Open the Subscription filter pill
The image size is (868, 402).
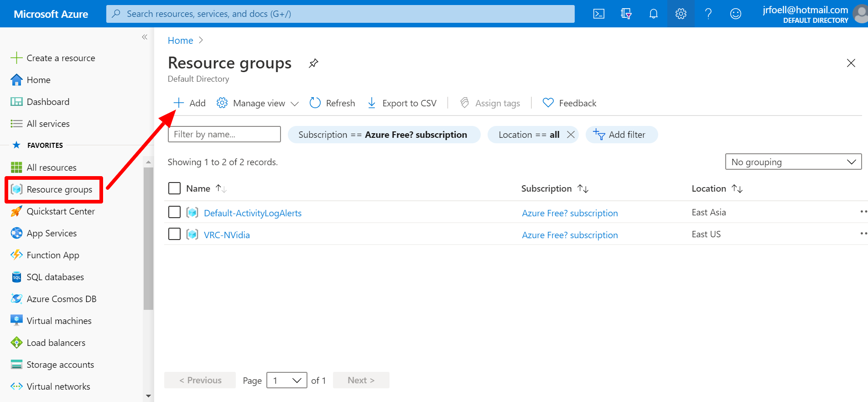(384, 135)
